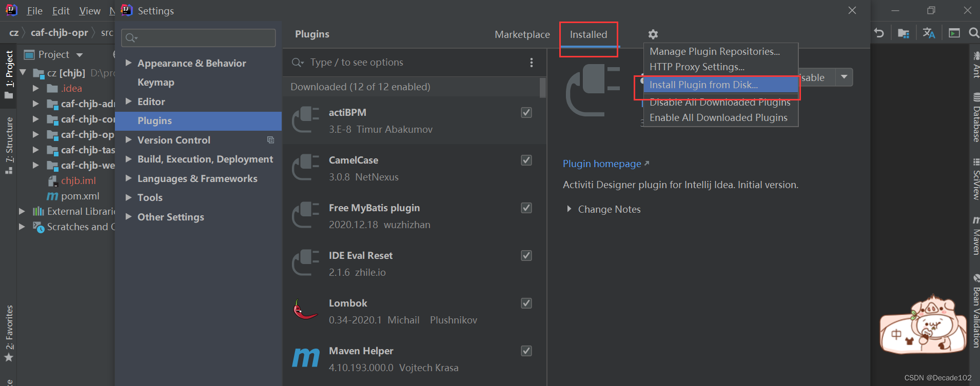This screenshot has width=980, height=386.
Task: Click the undo arrow icon in IDE toolbar
Action: tap(879, 33)
